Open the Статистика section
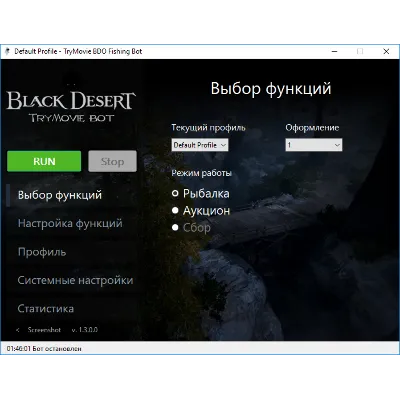The width and height of the screenshot is (400, 400). (46, 309)
